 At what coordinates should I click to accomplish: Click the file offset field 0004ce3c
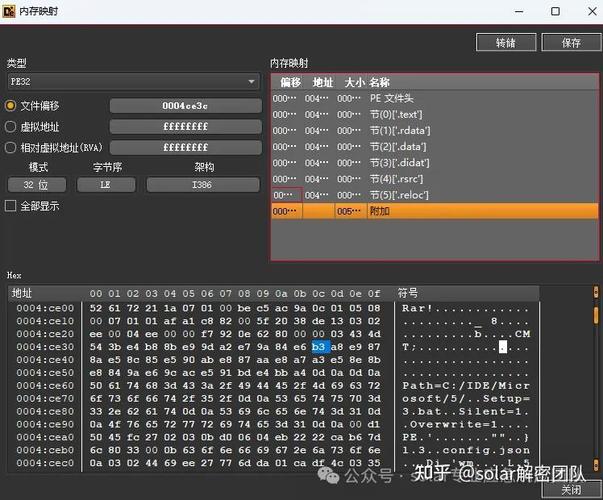(185, 105)
